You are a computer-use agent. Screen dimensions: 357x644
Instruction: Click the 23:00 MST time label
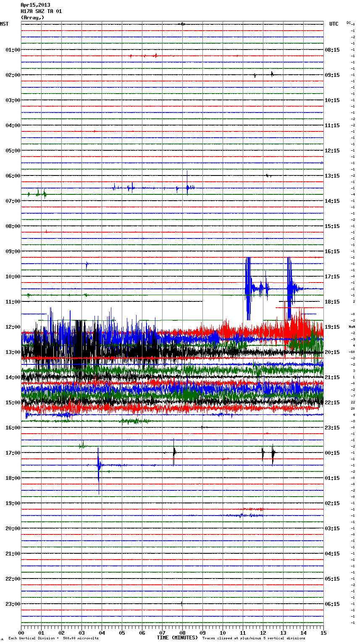13,604
